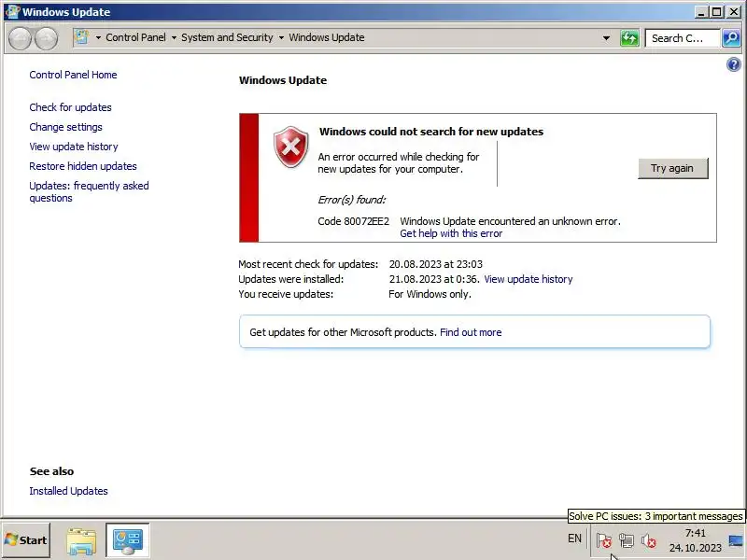
Task: Click the EN language indicator
Action: [574, 539]
